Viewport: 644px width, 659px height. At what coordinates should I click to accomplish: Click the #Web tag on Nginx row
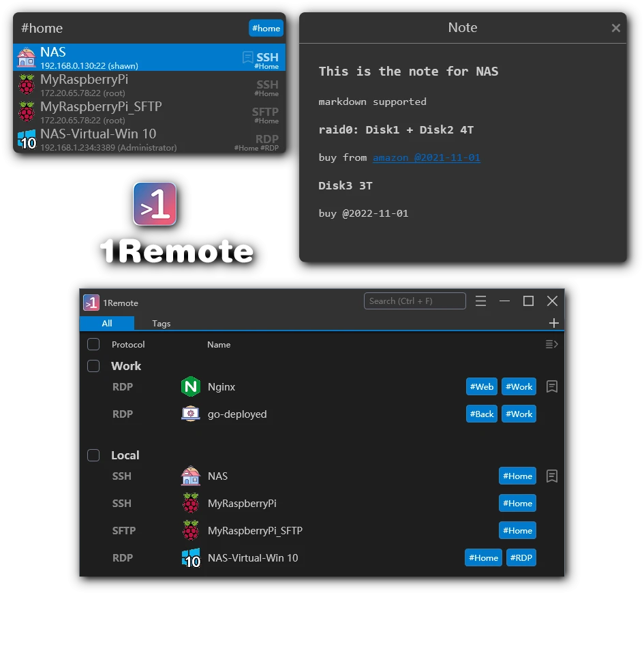pos(482,386)
